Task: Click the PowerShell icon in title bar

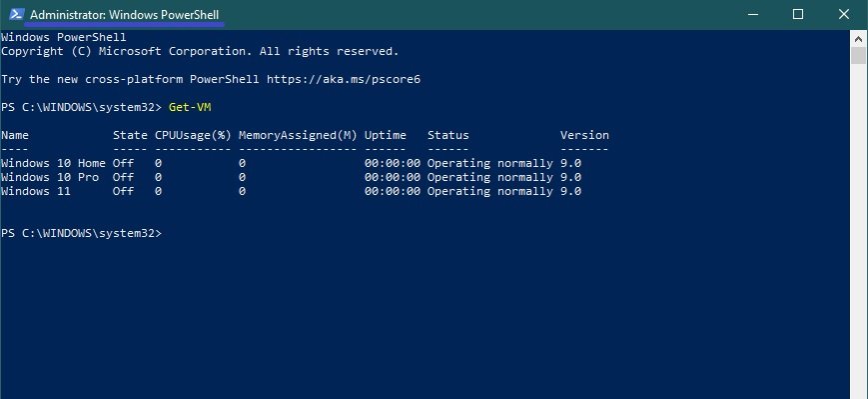Action: (x=16, y=14)
